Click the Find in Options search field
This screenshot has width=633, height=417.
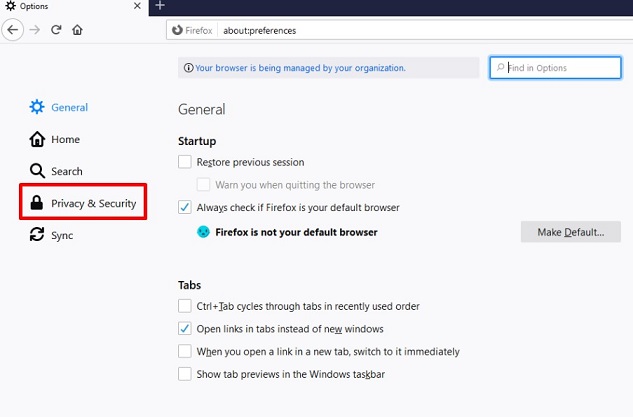pos(555,67)
